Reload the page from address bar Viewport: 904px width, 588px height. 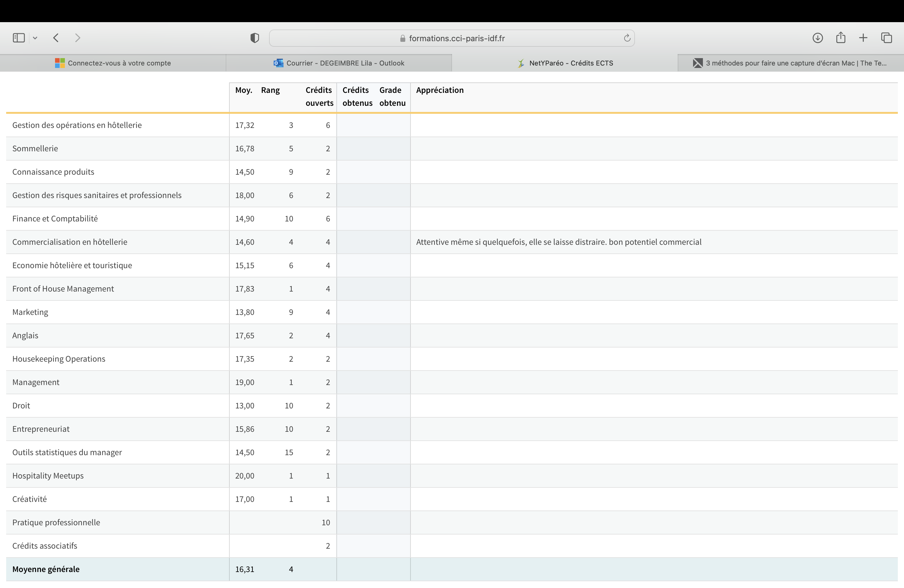coord(627,38)
